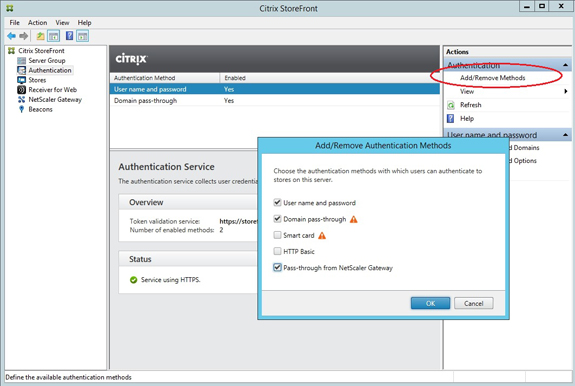Image resolution: width=575 pixels, height=386 pixels.
Task: Click Refresh in the Actions pane
Action: coord(470,105)
